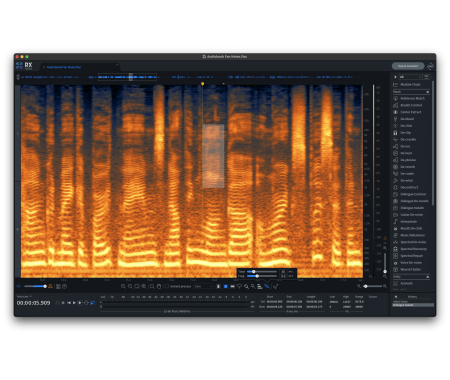Open the Wow & Flutter module
Viewport: 450px width, 380px height.
(x=412, y=269)
